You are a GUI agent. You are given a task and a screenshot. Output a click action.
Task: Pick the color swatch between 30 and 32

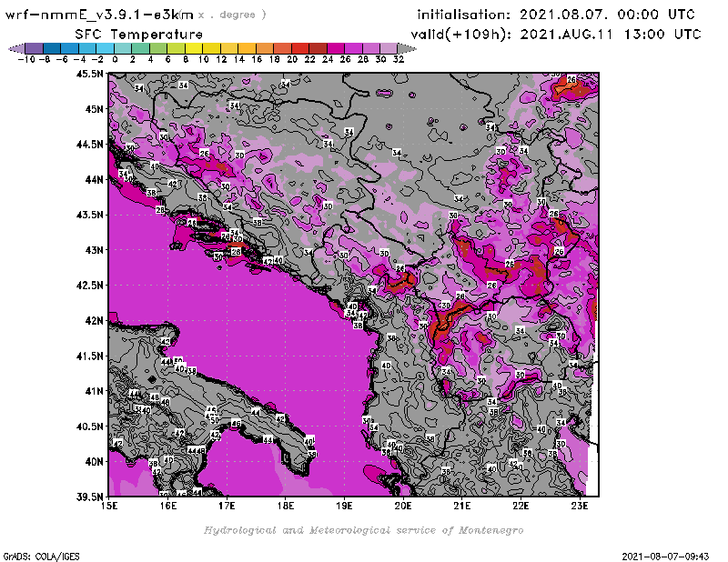pyautogui.click(x=389, y=48)
